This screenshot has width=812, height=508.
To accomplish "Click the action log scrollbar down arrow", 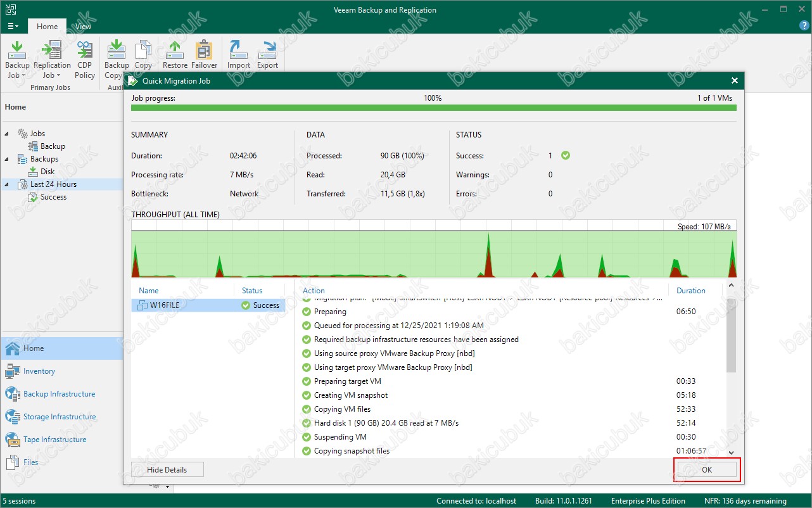I will [x=731, y=453].
